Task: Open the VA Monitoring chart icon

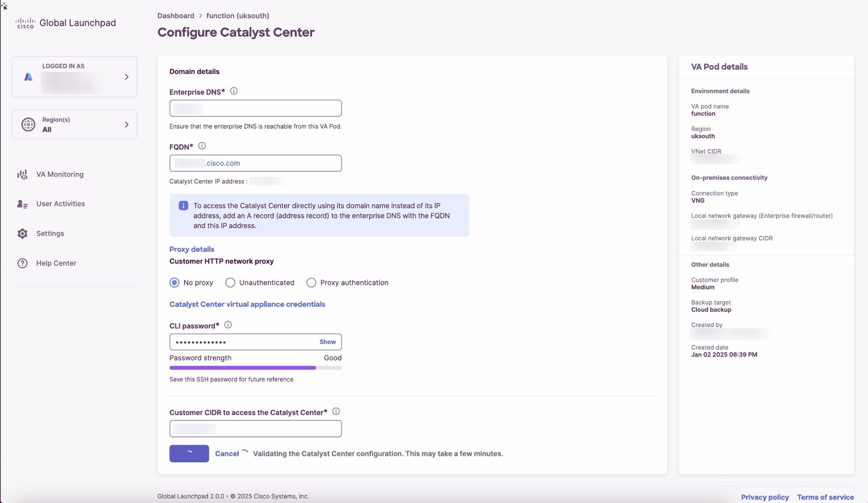Action: tap(22, 175)
